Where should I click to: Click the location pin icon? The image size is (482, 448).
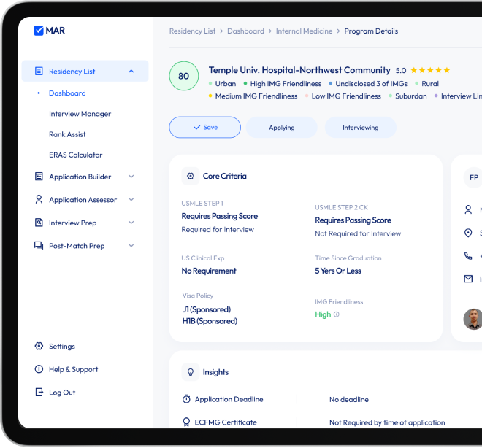(x=468, y=233)
